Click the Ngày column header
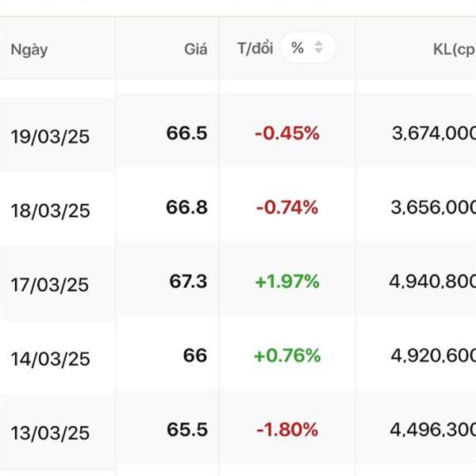Image resolution: width=476 pixels, height=476 pixels. [29, 49]
